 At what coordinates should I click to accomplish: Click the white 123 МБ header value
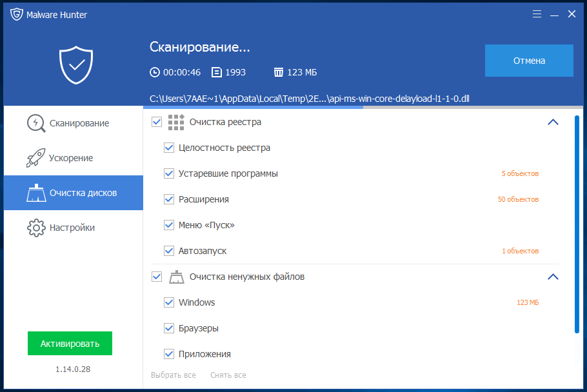(x=302, y=72)
